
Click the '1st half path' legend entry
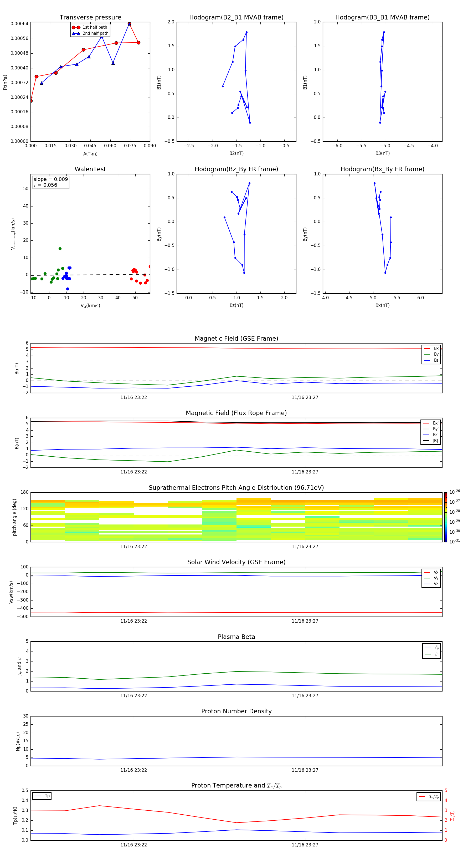coord(90,27)
